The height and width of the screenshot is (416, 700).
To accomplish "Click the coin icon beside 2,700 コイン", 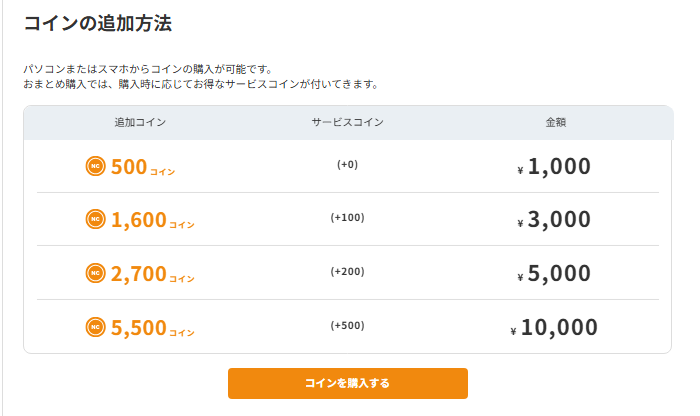I will coord(96,273).
